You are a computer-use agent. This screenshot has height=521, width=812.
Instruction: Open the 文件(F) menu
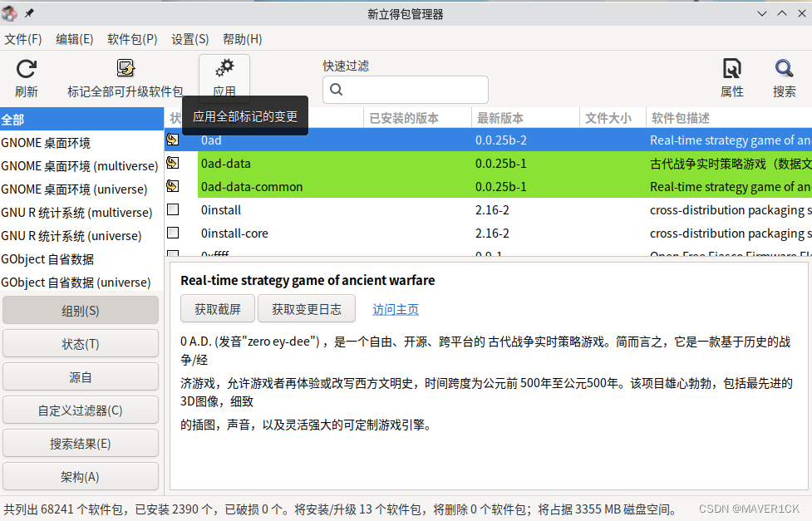[x=23, y=39]
